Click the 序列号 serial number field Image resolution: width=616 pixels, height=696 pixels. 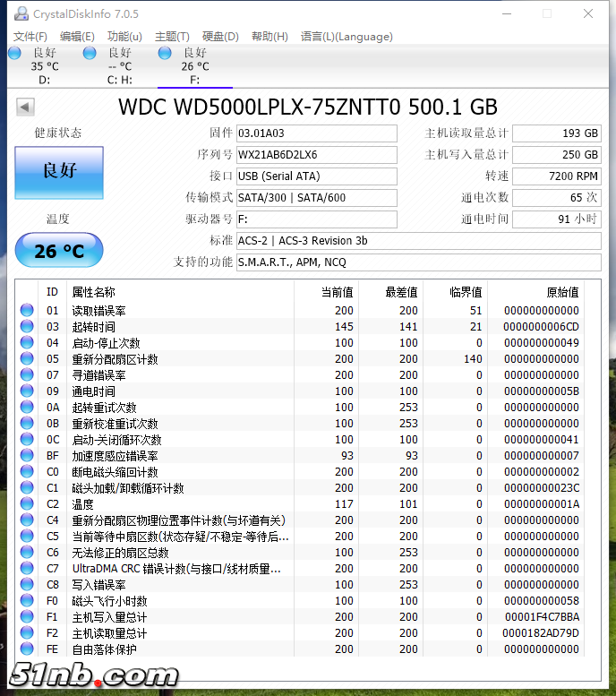pyautogui.click(x=316, y=155)
